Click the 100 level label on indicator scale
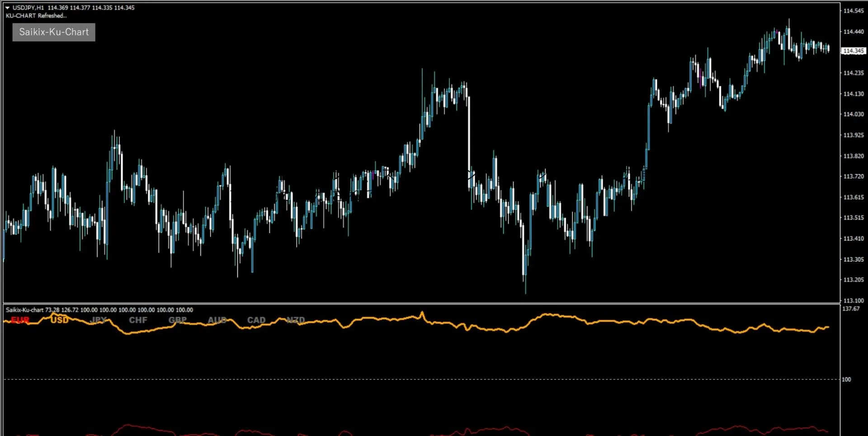 click(846, 379)
